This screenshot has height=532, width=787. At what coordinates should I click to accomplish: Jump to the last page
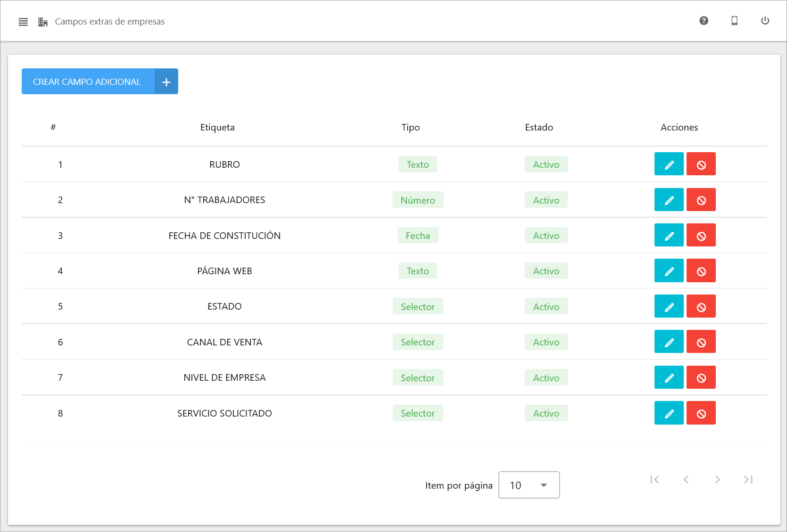pyautogui.click(x=748, y=479)
